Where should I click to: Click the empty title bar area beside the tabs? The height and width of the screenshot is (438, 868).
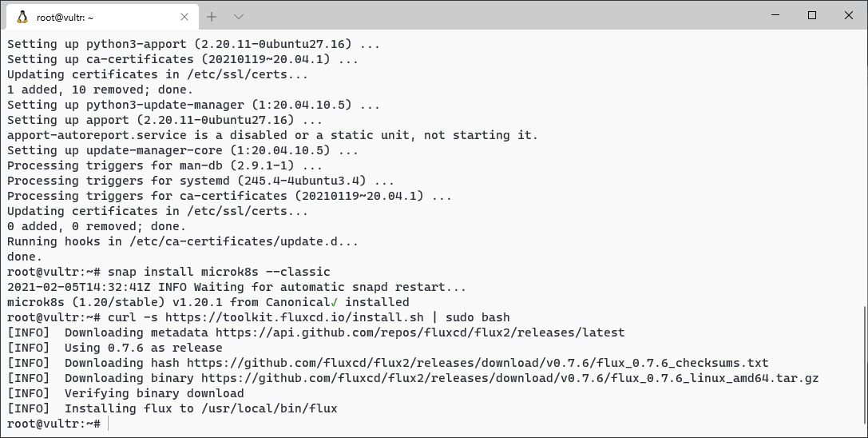click(498, 15)
